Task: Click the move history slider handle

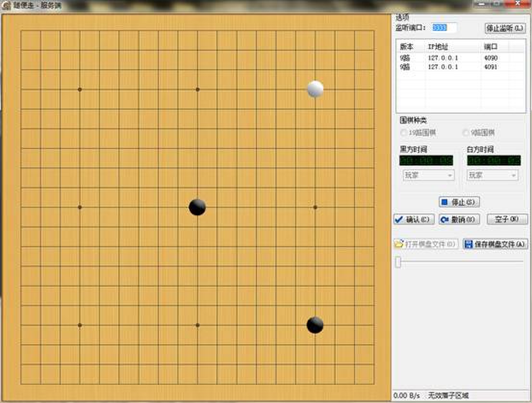Action: tap(398, 262)
